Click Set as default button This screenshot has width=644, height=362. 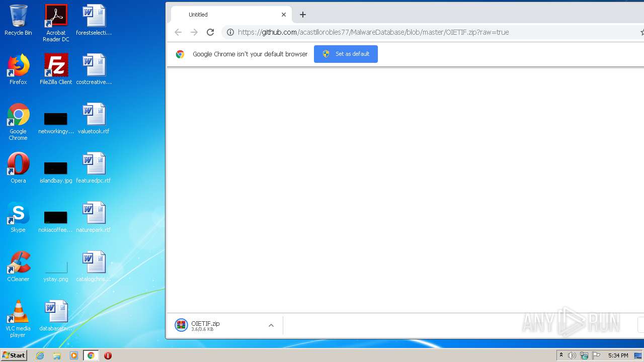pyautogui.click(x=346, y=54)
